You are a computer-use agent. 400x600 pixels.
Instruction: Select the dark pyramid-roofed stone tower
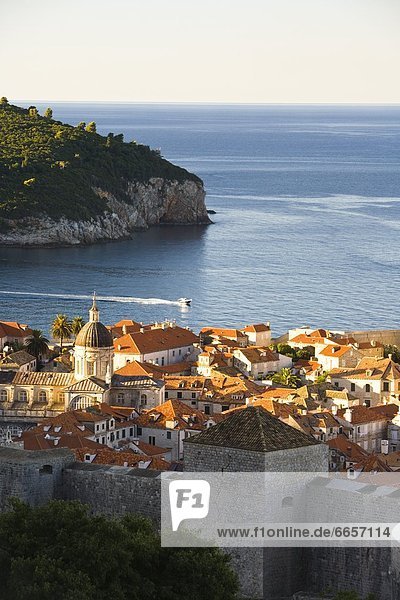(256, 440)
